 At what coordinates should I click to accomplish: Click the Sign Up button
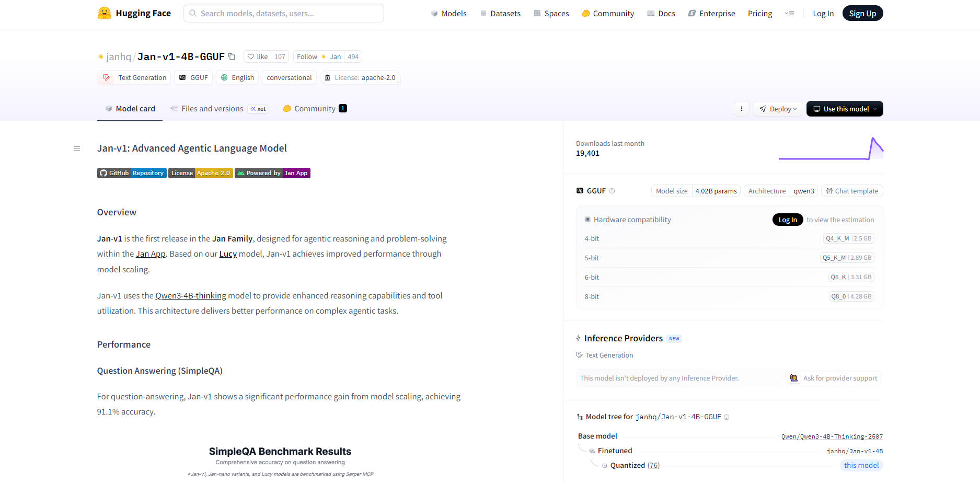click(x=862, y=14)
